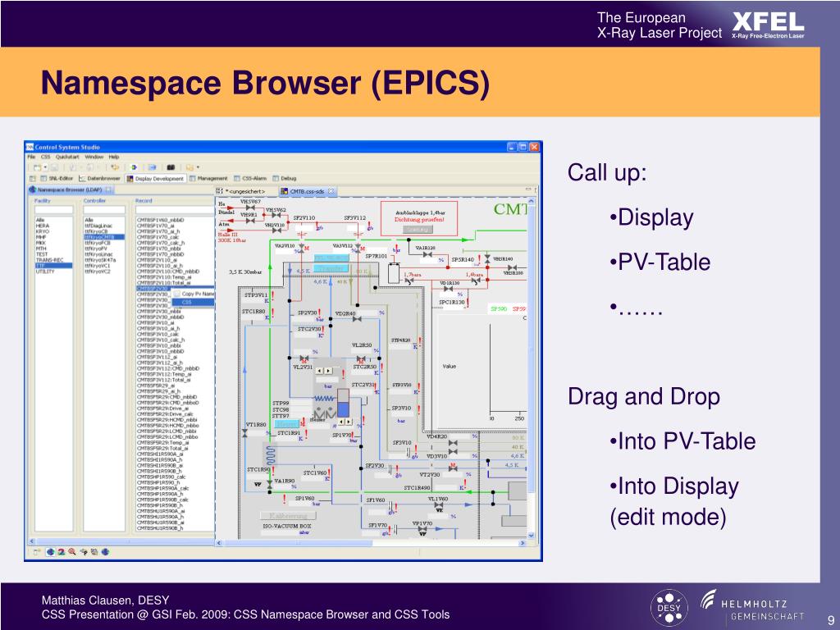Select ttfKryoCMTB in the Controller list

[104, 237]
